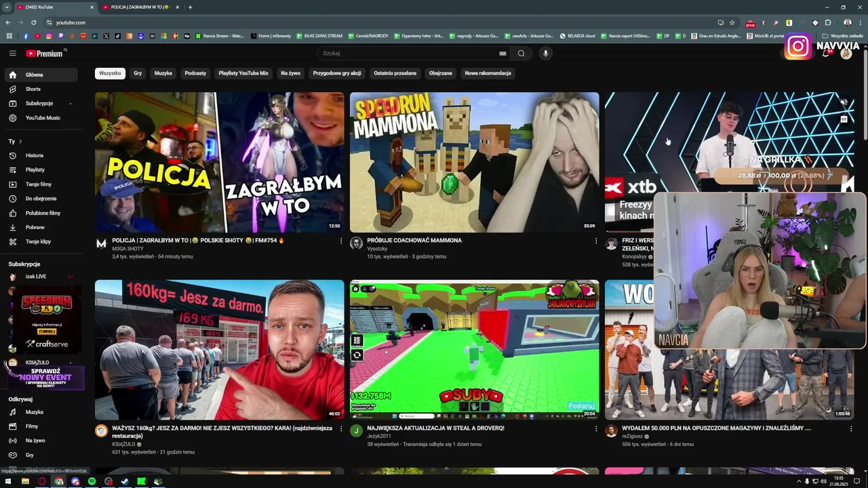Go back with the browser back arrow
The width and height of the screenshot is (868, 488).
(x=7, y=22)
